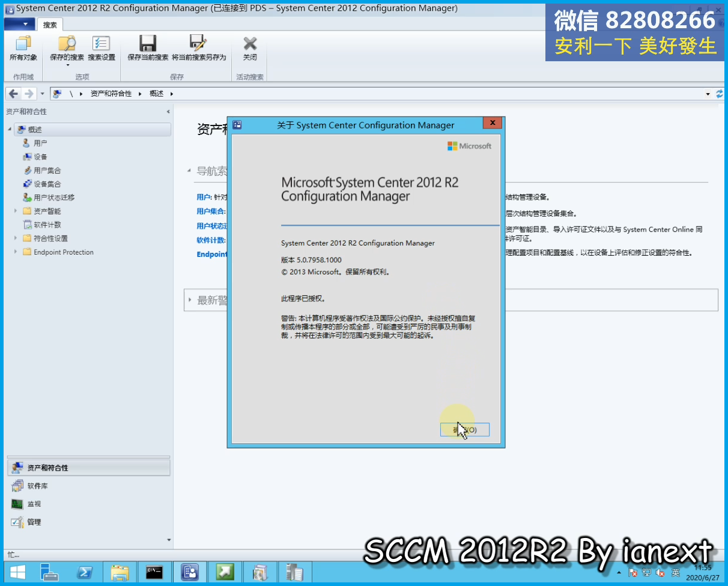Click the network icon in system tray
Image resolution: width=728 pixels, height=586 pixels.
[646, 573]
